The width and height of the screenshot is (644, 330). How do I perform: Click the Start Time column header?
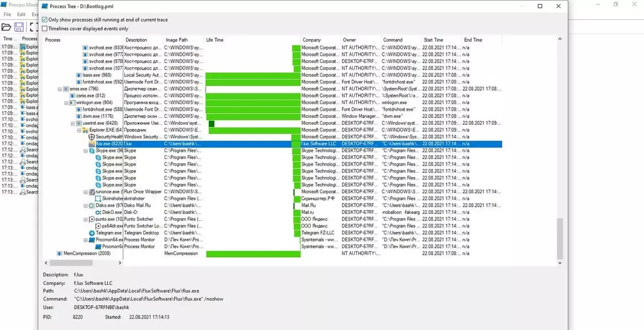tap(441, 40)
